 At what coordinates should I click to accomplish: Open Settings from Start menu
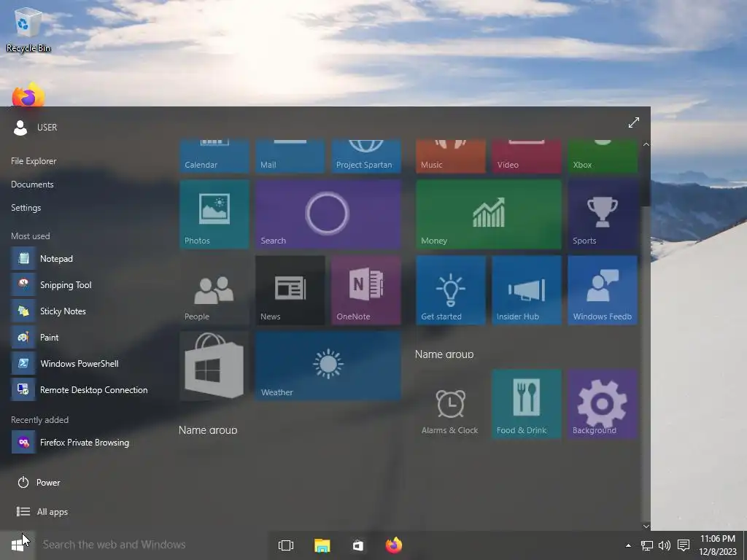(x=26, y=208)
